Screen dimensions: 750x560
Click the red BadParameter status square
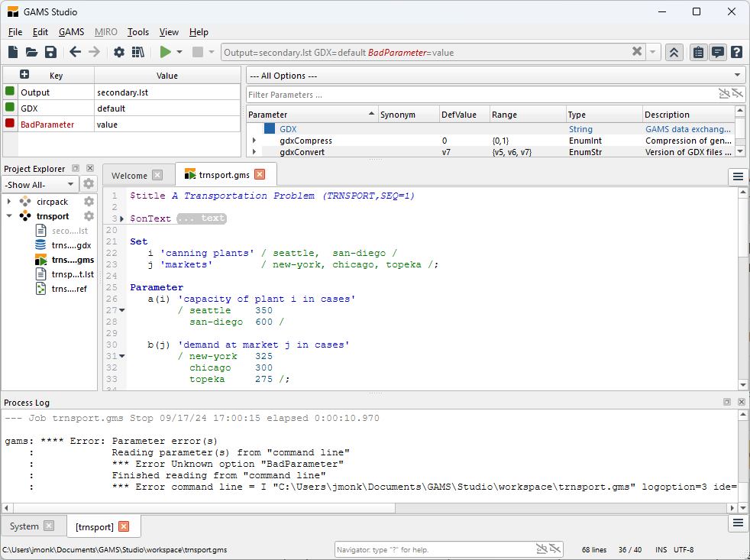10,124
